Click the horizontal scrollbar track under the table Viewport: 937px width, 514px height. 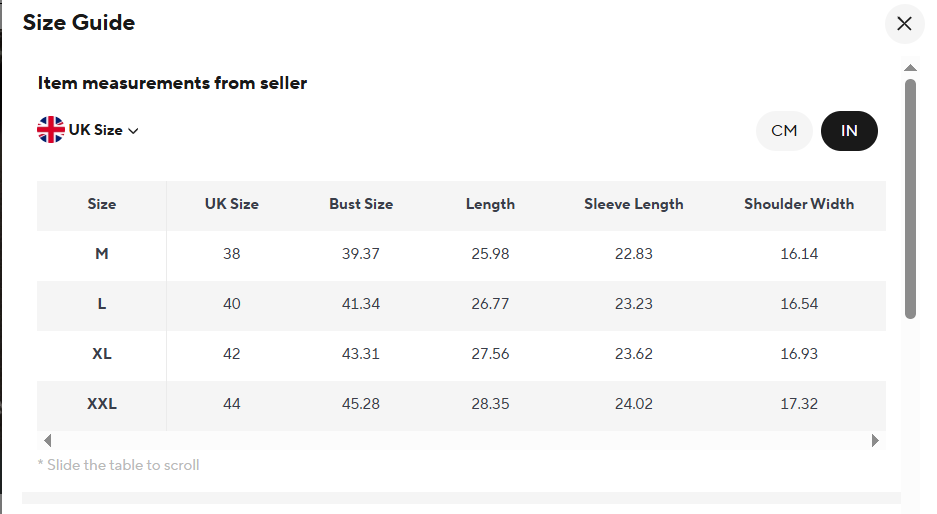coord(460,440)
